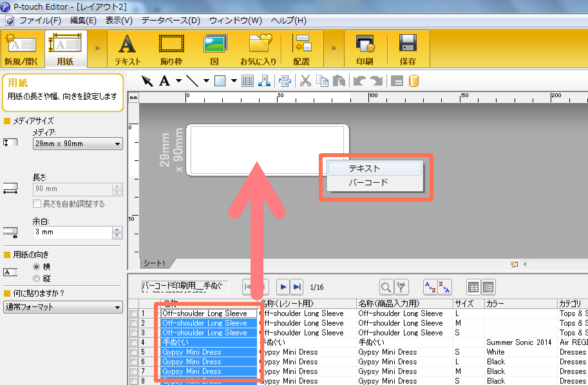
Task: Insert a 飾り枠 decorative frame
Action: [171, 49]
